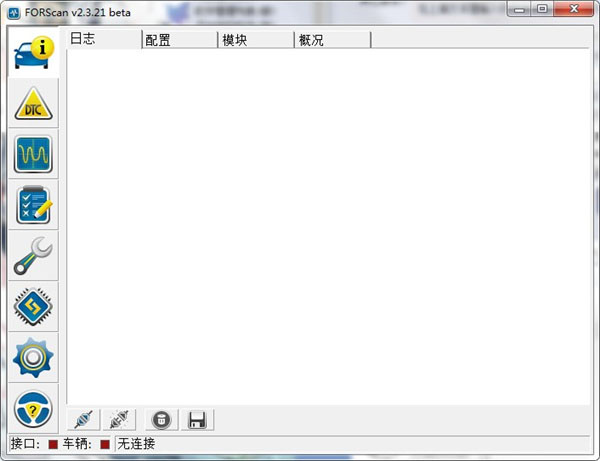The image size is (600, 461).
Task: Click inside the empty log text area
Action: [328, 226]
